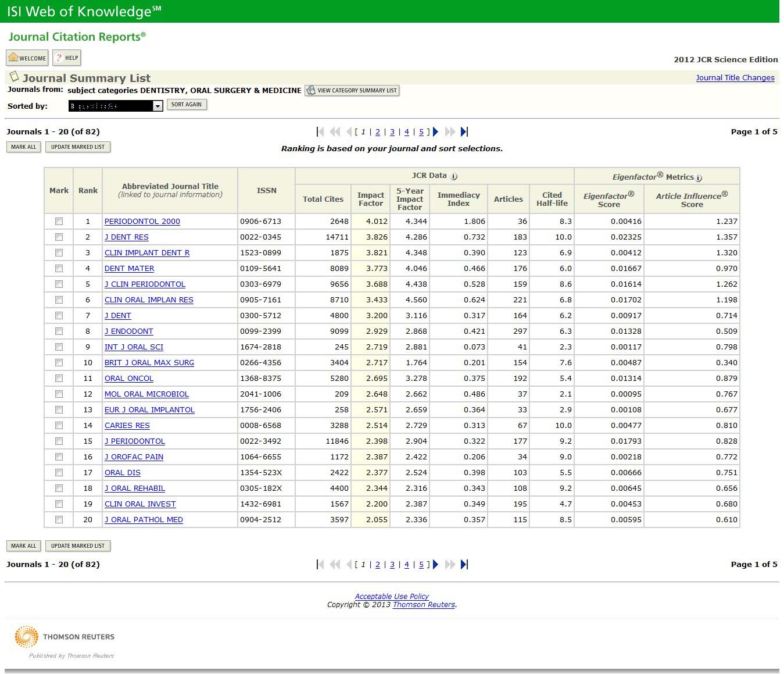Mark the ORAL DIS checkbox

point(59,473)
